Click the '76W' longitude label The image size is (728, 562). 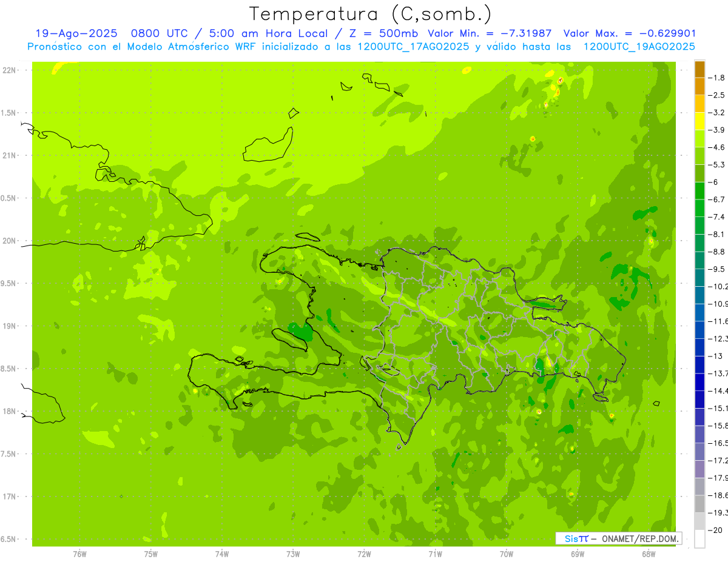(79, 554)
